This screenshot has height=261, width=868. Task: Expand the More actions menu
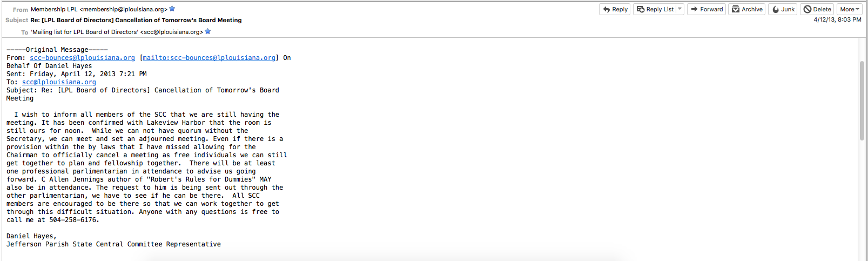pos(849,9)
